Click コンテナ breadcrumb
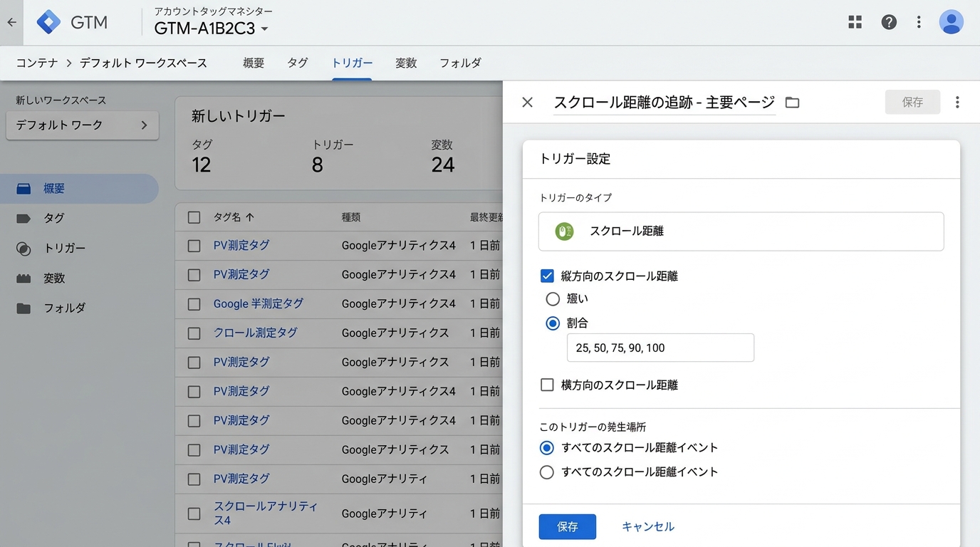Image resolution: width=980 pixels, height=547 pixels. pyautogui.click(x=37, y=63)
